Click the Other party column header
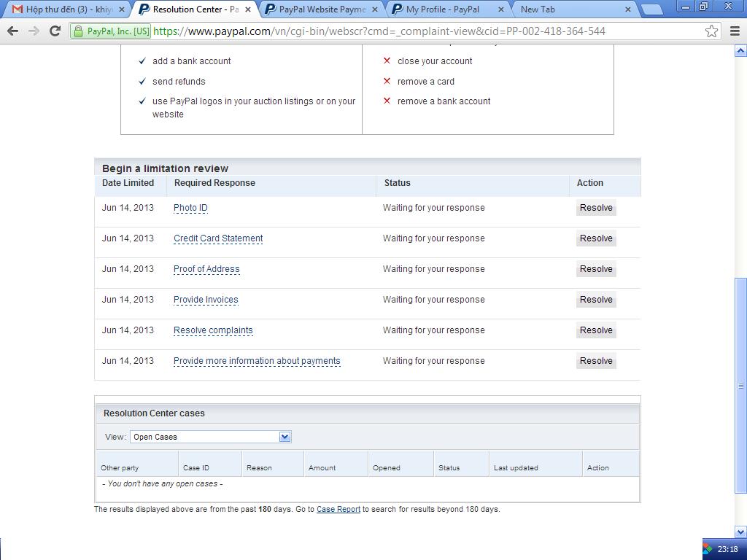The width and height of the screenshot is (747, 560). pos(120,467)
